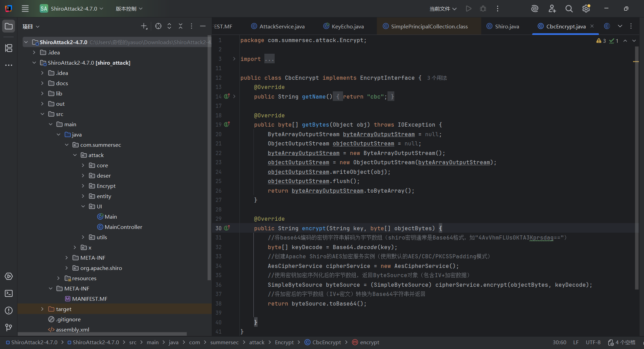
Task: Click the Debug bug icon
Action: [483, 9]
